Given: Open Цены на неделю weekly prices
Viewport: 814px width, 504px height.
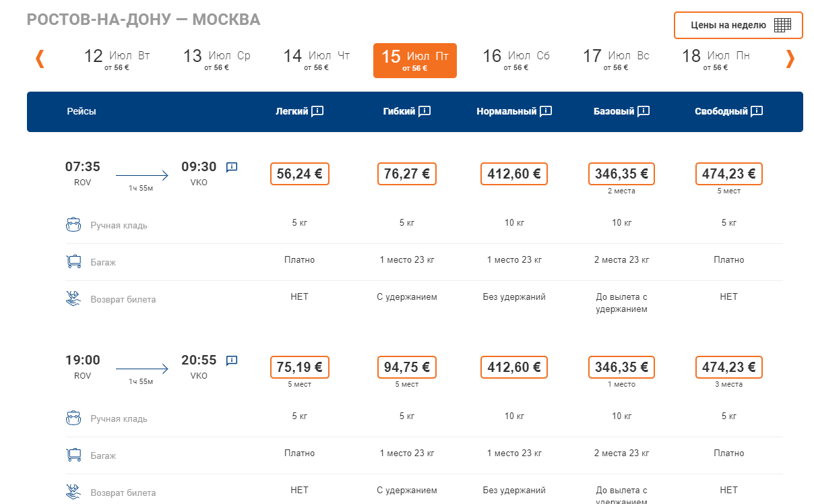Looking at the screenshot, I should [728, 26].
